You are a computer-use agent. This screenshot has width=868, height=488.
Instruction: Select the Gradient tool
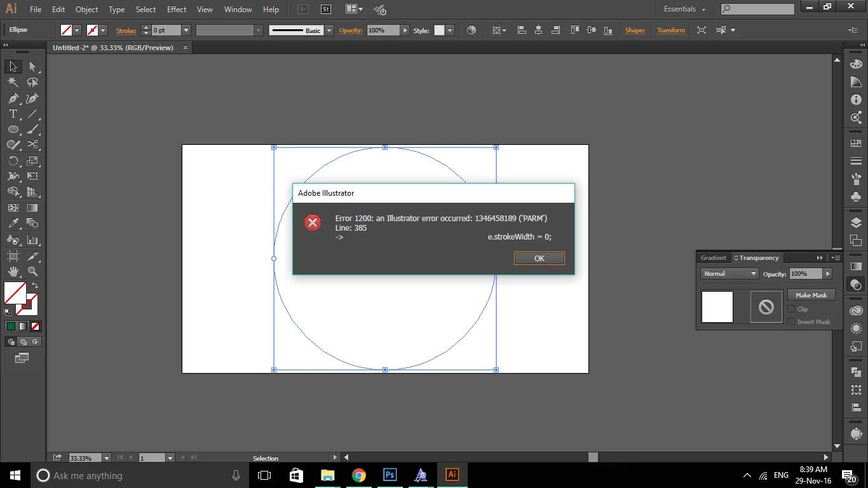tap(32, 208)
